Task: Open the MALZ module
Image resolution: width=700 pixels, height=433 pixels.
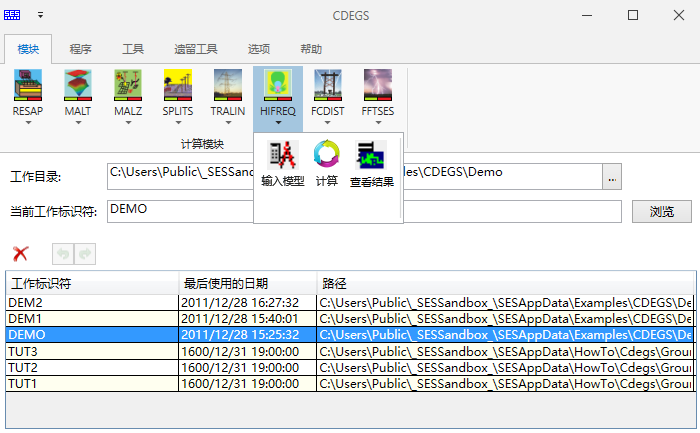Action: [x=128, y=86]
